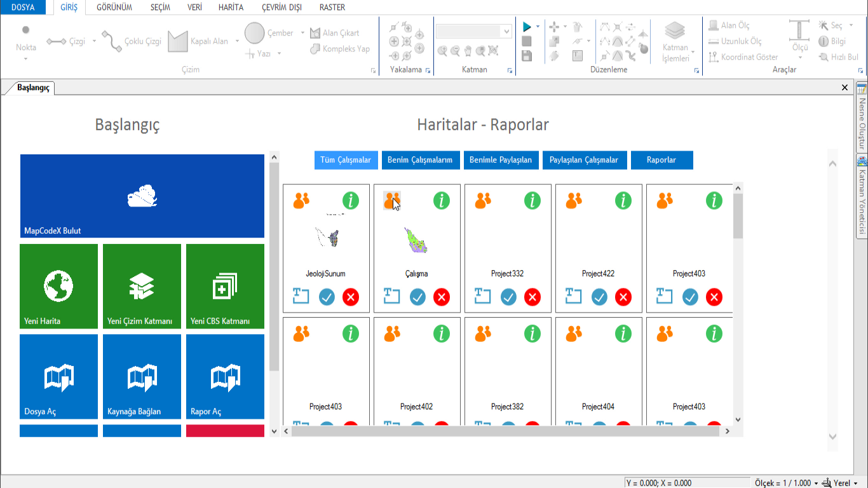Create a new map with Yeni Harita tile
Viewport: 868px width, 488px height.
pyautogui.click(x=59, y=287)
